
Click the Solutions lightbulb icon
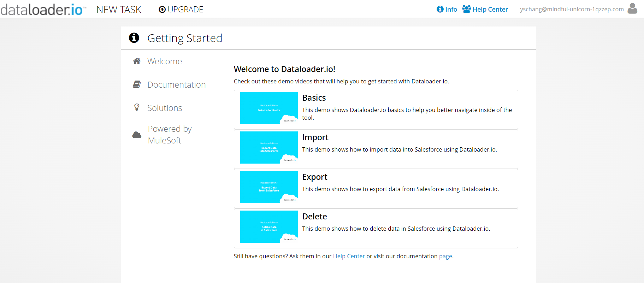coord(137,107)
